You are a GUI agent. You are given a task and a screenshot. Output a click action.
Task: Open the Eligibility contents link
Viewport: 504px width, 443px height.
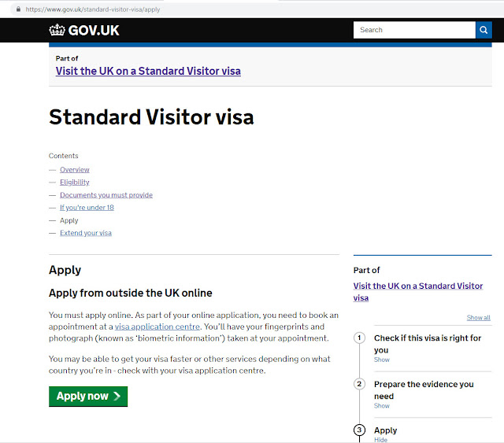click(x=75, y=182)
